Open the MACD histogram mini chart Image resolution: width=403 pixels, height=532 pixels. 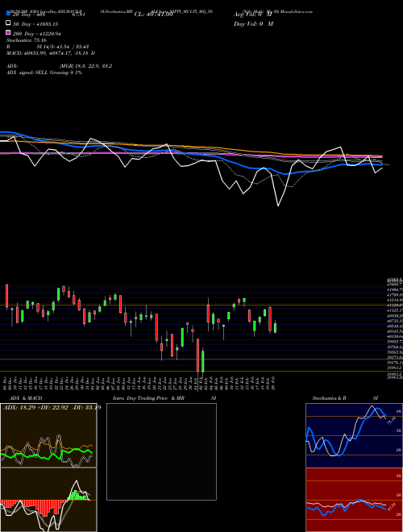pos(48,500)
